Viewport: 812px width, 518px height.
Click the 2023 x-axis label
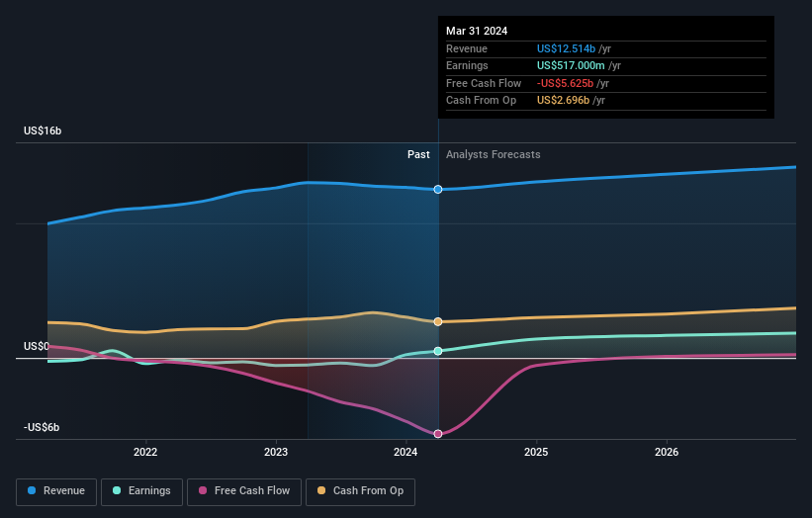click(x=276, y=452)
